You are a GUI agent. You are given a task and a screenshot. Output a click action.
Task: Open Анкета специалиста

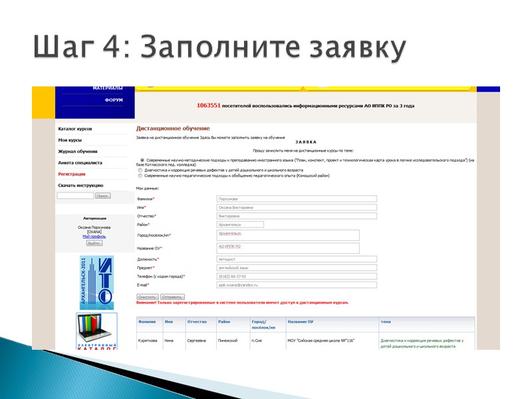click(x=80, y=163)
